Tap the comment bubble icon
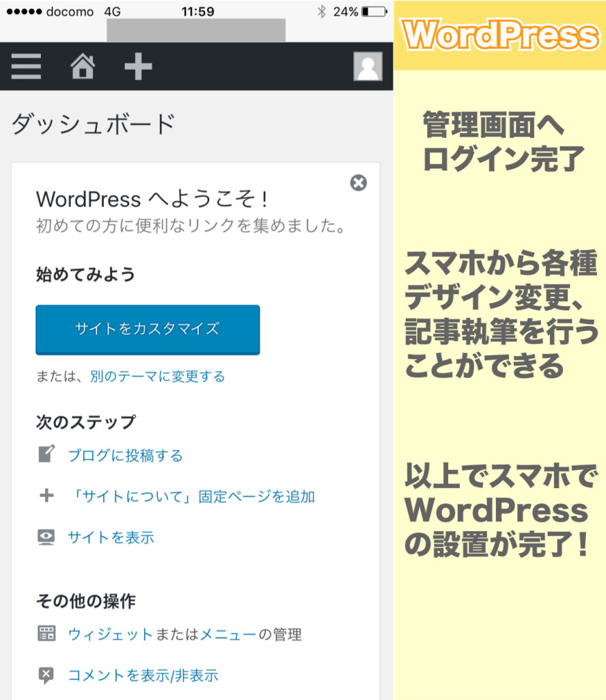 point(46,675)
